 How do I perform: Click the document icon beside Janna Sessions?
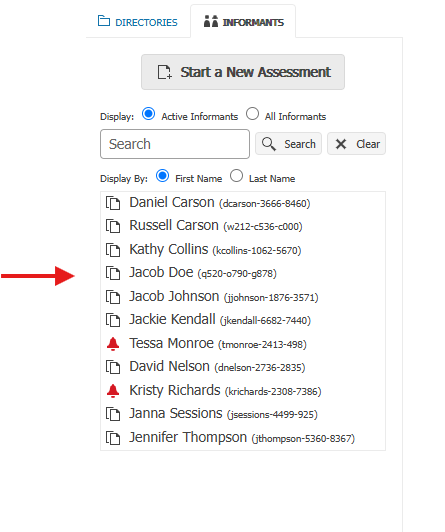(x=113, y=414)
